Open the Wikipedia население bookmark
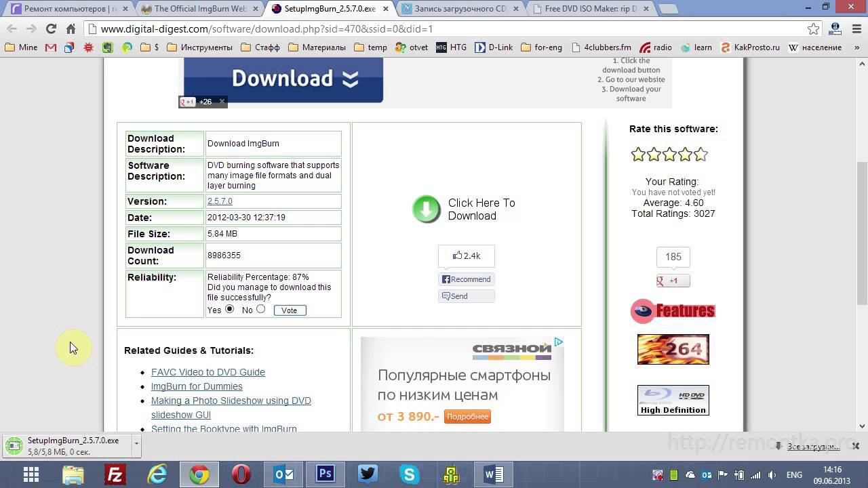The width and height of the screenshot is (868, 488). click(814, 47)
